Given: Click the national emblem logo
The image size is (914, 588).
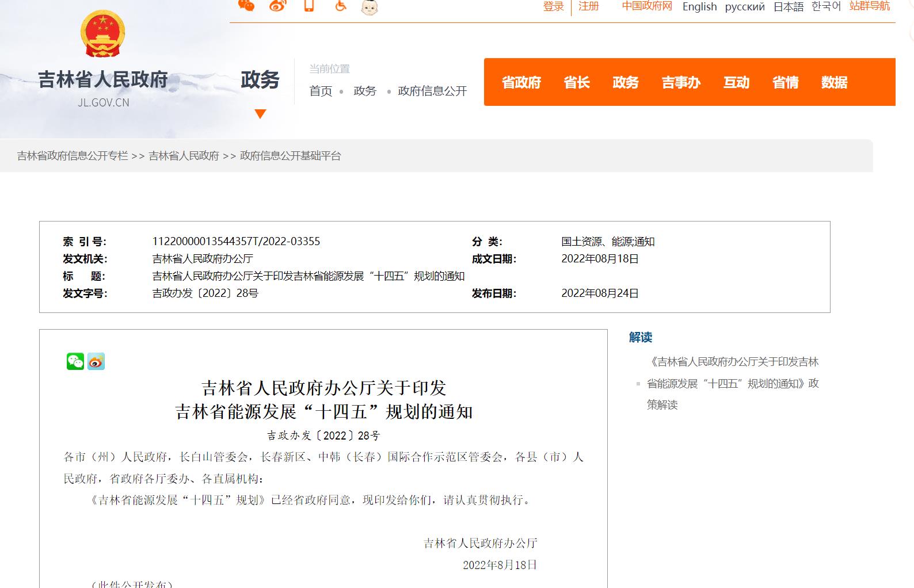Looking at the screenshot, I should [103, 34].
